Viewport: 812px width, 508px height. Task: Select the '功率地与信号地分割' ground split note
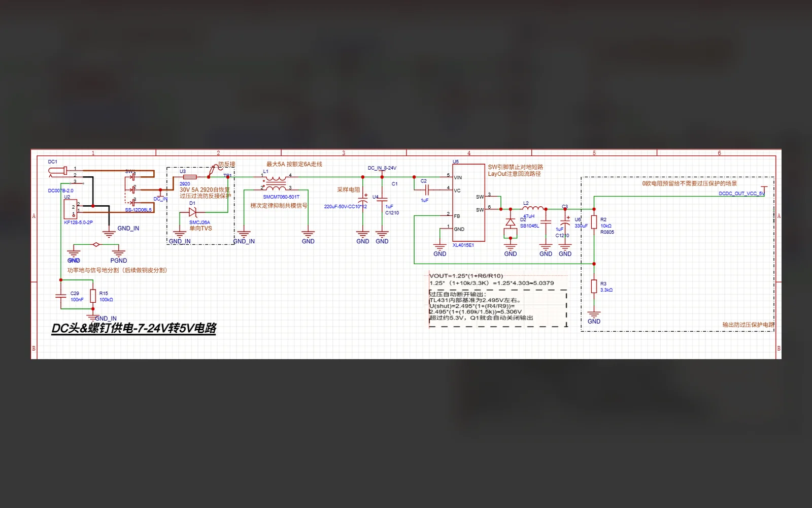click(x=117, y=270)
